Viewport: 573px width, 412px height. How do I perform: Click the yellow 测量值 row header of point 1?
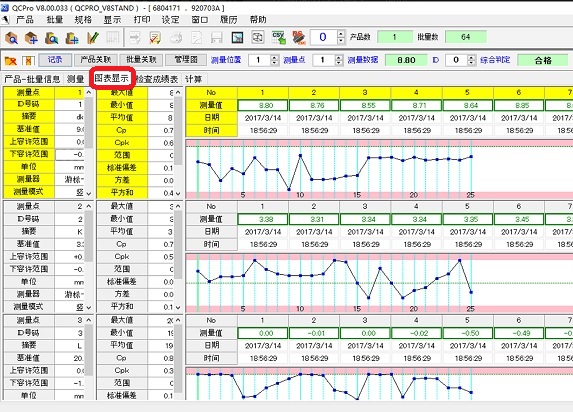211,105
